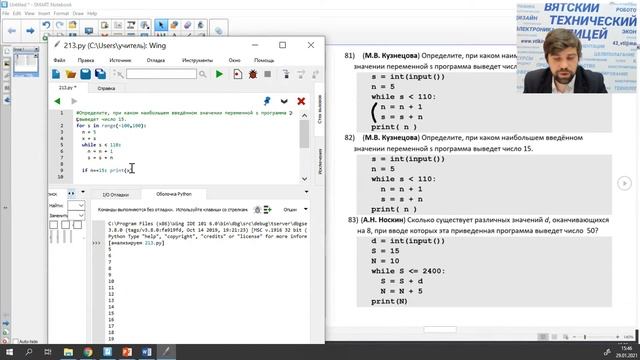Open the Replace combo box dropdown
640x360 pixels.
click(x=81, y=215)
